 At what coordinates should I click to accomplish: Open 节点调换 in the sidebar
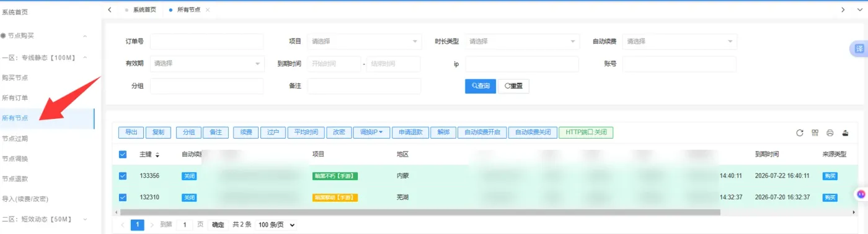pyautogui.click(x=15, y=158)
